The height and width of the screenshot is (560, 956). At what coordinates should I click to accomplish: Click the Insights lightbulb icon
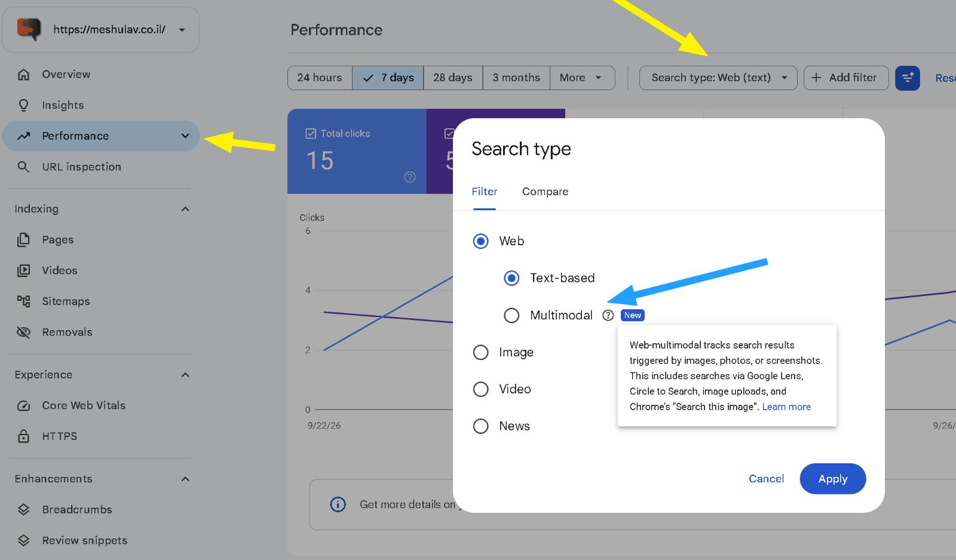23,105
